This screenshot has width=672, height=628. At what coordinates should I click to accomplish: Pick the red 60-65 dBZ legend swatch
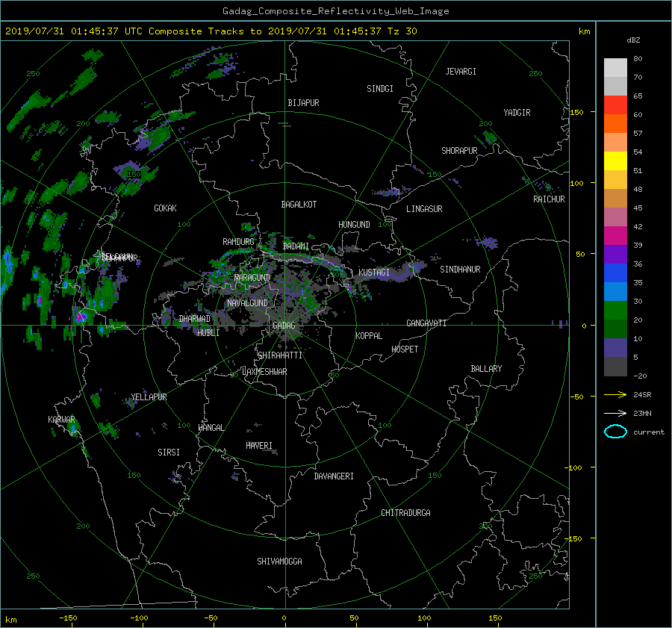[x=615, y=105]
